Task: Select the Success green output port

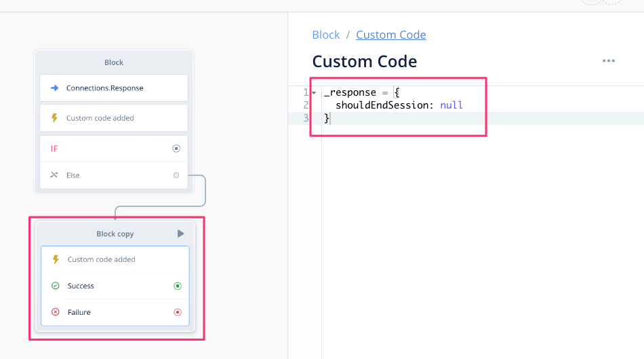Action: [178, 286]
